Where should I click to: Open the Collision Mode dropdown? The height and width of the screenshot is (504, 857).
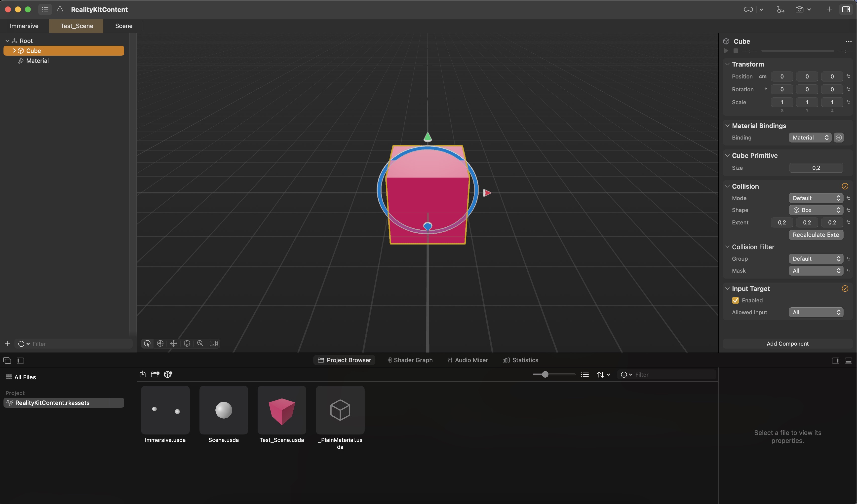(x=816, y=198)
